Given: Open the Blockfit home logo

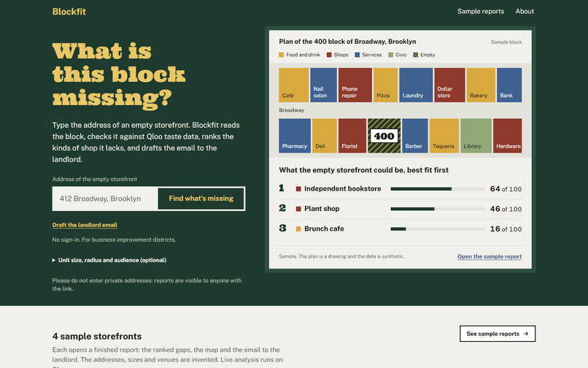Looking at the screenshot, I should tap(69, 12).
